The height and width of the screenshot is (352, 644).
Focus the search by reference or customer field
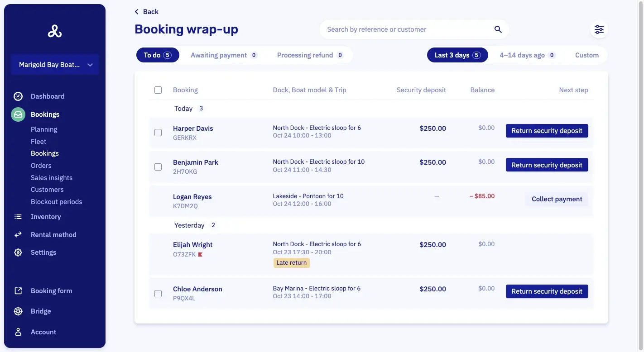click(414, 29)
